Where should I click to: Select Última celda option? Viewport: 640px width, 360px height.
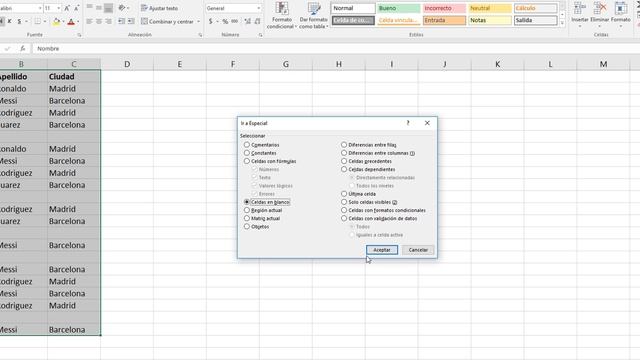coord(344,194)
